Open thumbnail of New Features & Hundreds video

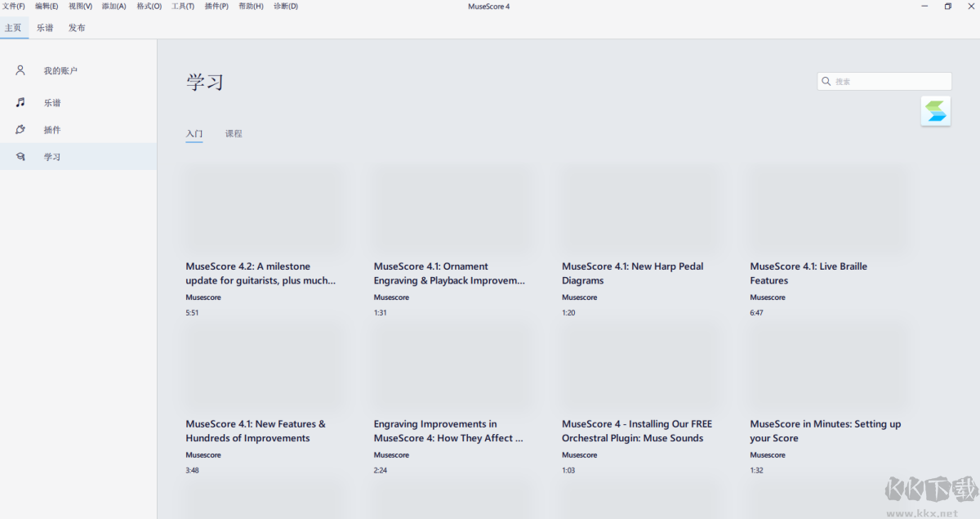point(263,365)
